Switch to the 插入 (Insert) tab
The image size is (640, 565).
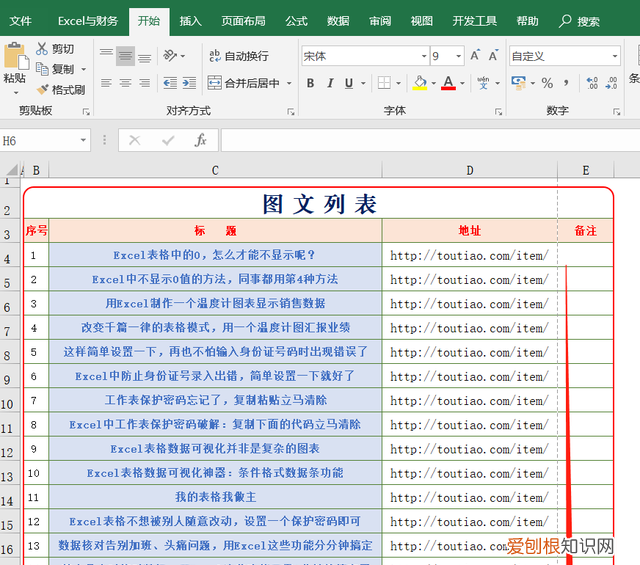pos(191,21)
